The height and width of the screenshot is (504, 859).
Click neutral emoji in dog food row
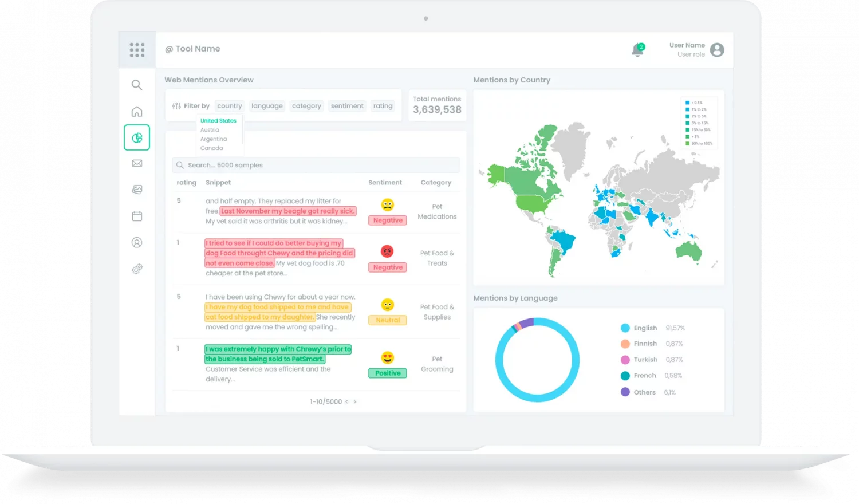(x=388, y=305)
